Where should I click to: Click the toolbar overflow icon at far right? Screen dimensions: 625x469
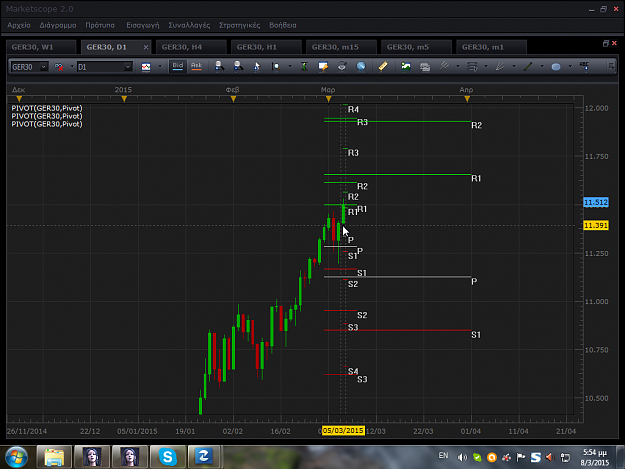click(x=611, y=66)
